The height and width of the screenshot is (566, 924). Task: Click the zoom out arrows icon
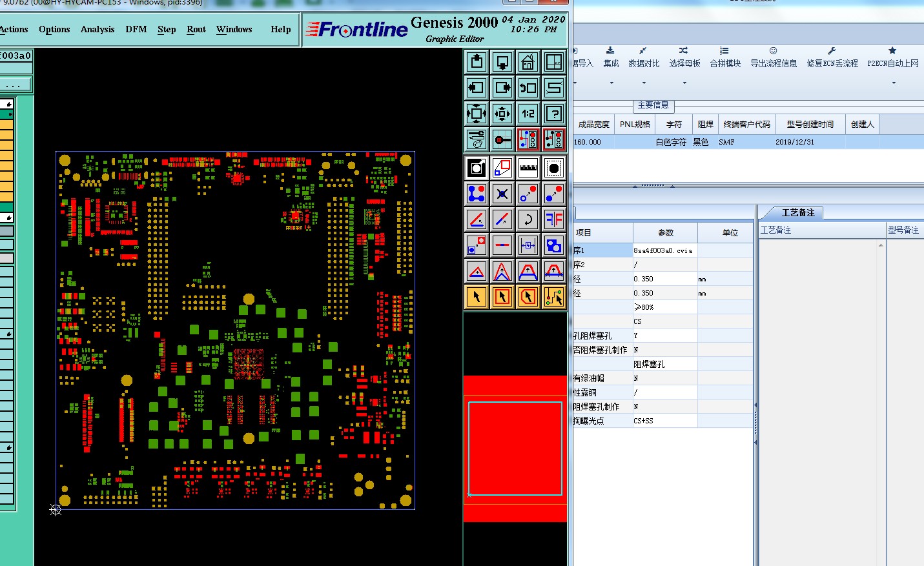point(502,114)
